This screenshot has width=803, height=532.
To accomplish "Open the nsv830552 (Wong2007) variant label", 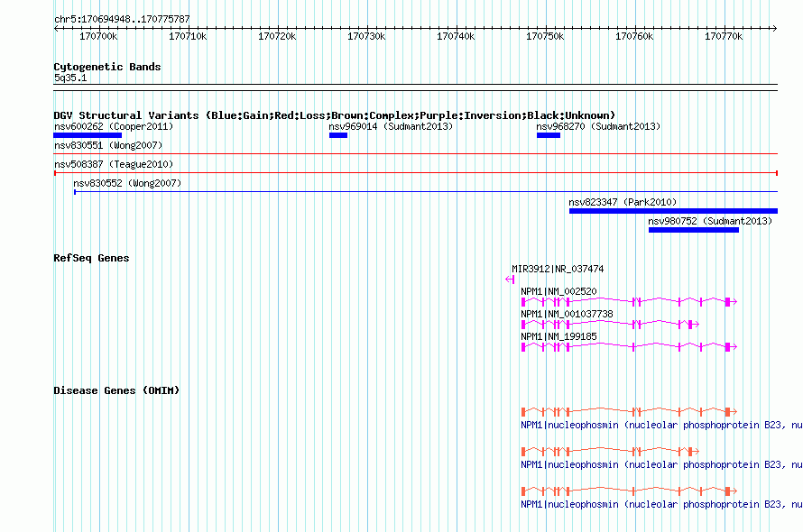I will [127, 183].
